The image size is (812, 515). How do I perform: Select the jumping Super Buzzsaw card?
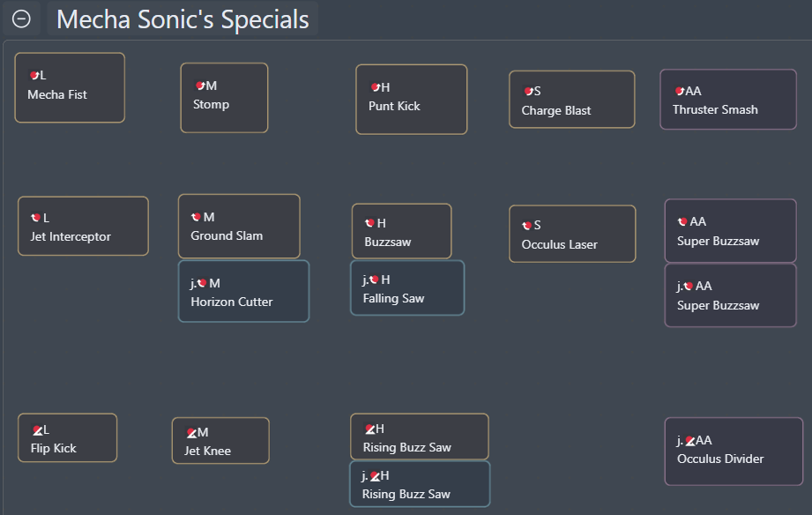731,295
